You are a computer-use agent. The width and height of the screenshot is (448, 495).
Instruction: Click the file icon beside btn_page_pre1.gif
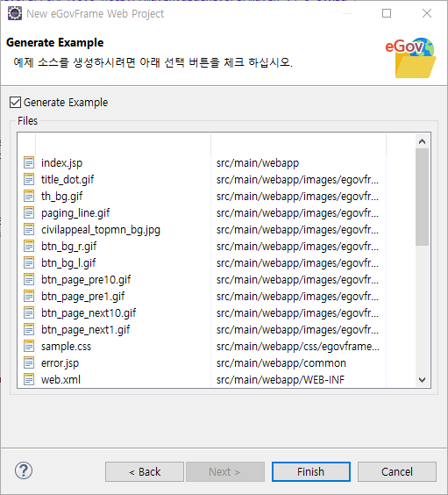coord(29,296)
